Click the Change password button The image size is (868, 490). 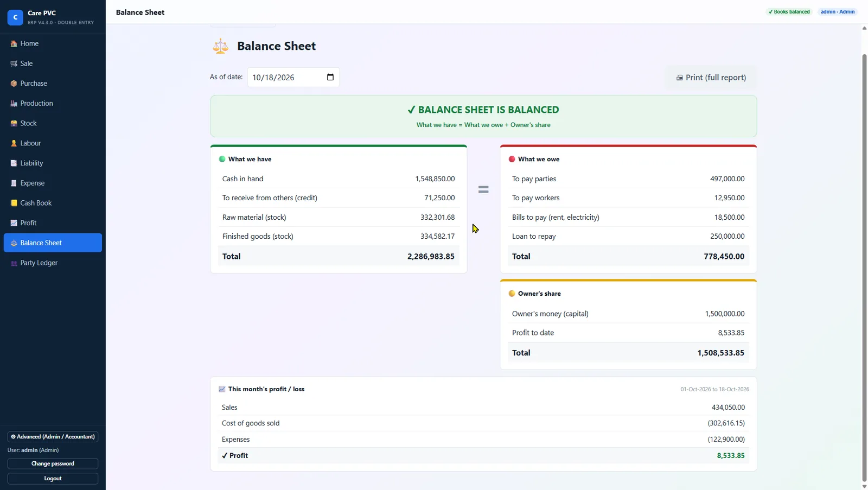pos(53,463)
